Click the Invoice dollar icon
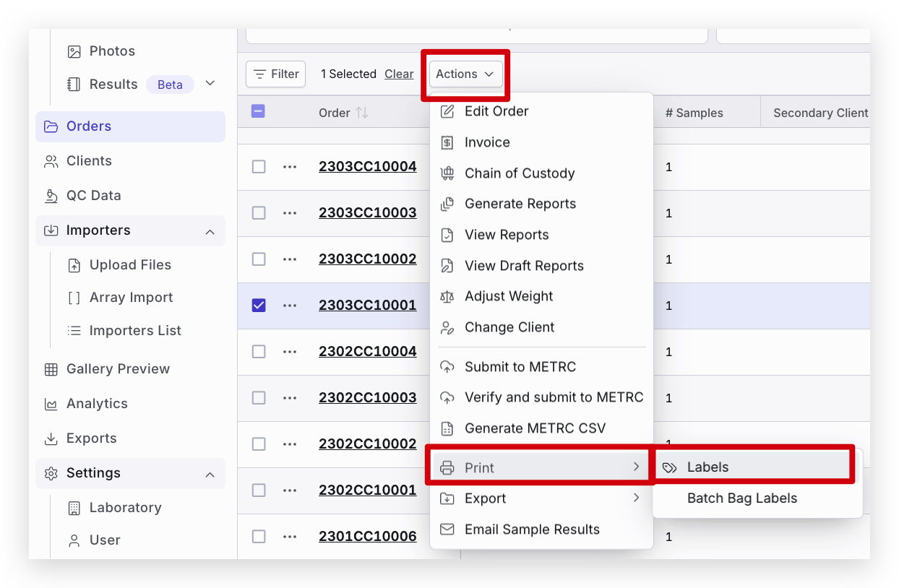 pos(447,142)
